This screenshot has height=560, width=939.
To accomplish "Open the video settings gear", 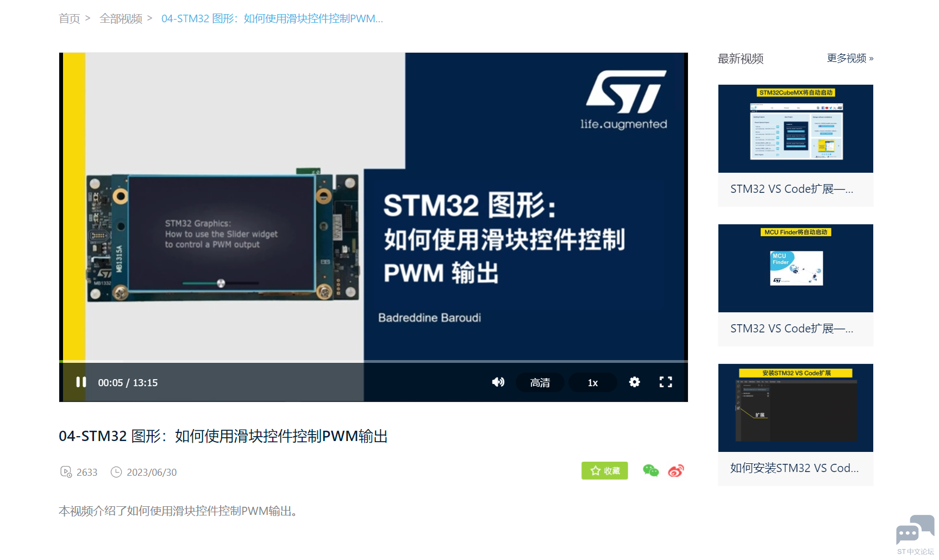I will (x=634, y=382).
